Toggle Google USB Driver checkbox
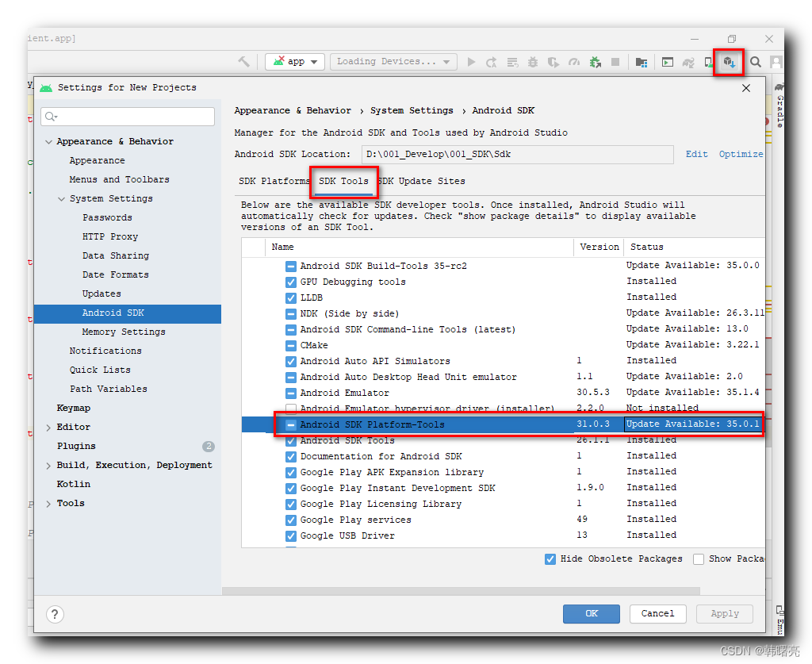Viewport: 812px width, 664px height. coord(291,536)
